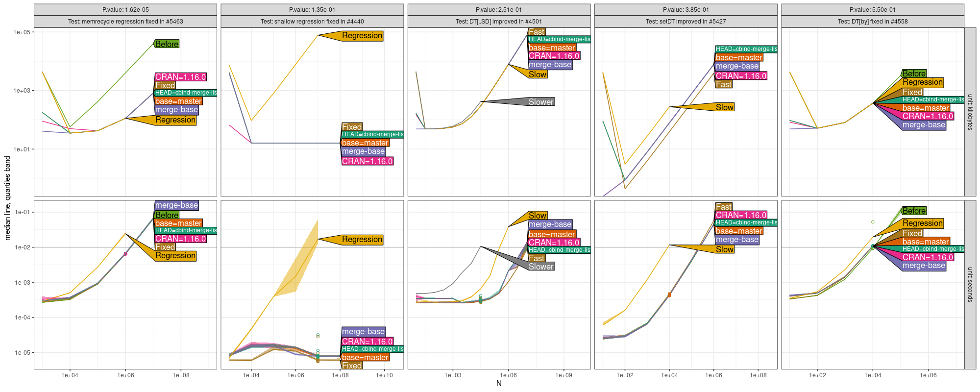Screen dimensions: 980x392
Task: Click the "P.value: 2.51e-01" facet header
Action: tap(499, 10)
